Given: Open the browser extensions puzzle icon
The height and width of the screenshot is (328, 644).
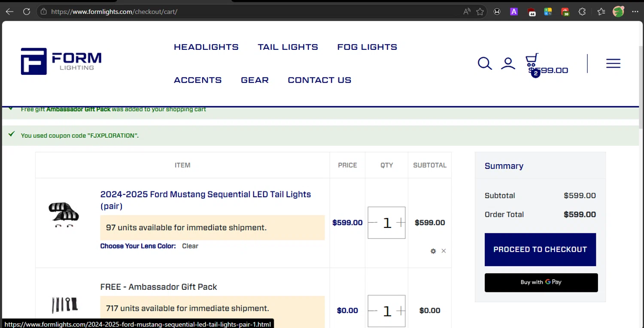Looking at the screenshot, I should (582, 12).
